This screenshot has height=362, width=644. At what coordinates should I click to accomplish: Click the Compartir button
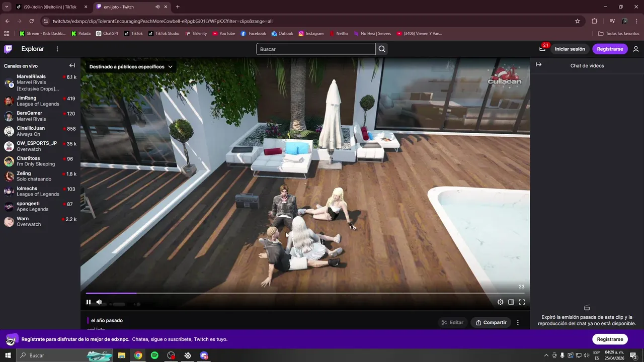pyautogui.click(x=491, y=322)
